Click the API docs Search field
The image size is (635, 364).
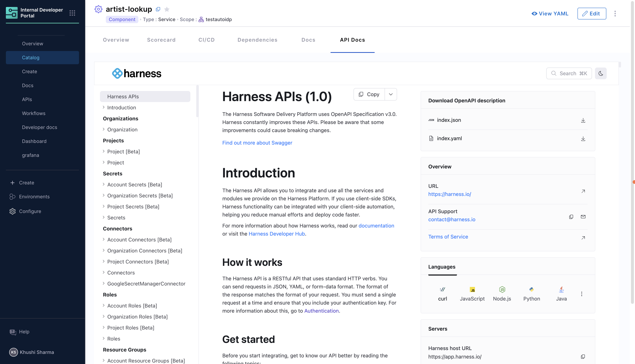tap(569, 74)
